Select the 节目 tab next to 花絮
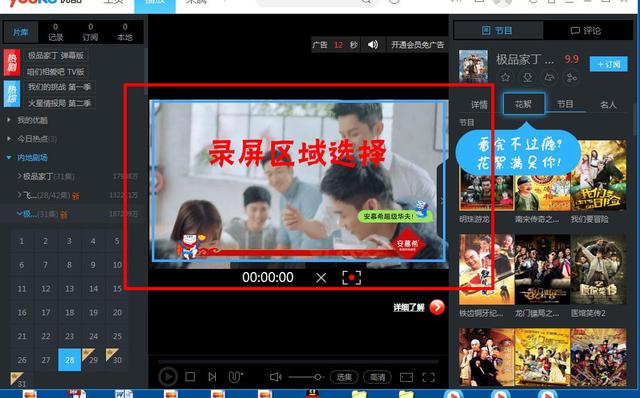Image resolution: width=640 pixels, height=398 pixels. pos(565,104)
